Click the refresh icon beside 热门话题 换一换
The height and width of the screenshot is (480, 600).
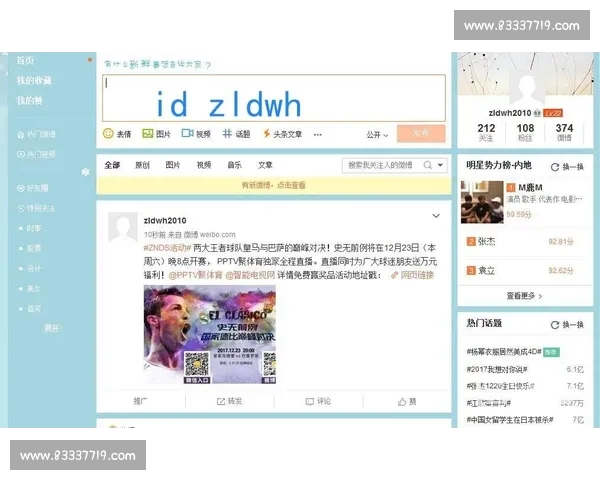click(x=555, y=325)
